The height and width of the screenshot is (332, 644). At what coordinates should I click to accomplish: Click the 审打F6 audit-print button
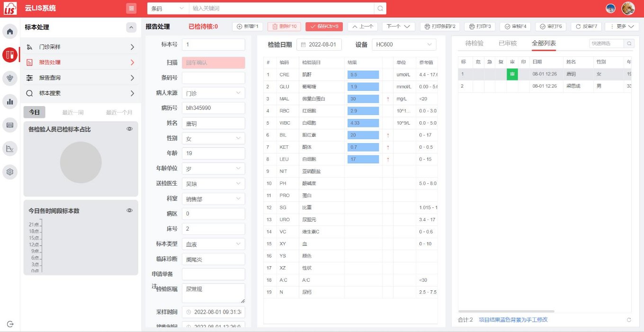(551, 27)
